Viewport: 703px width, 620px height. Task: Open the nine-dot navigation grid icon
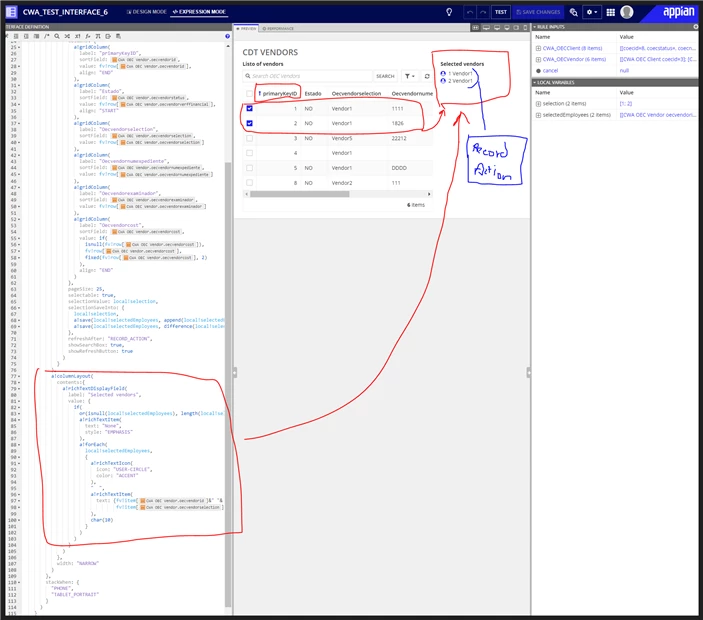tap(610, 12)
